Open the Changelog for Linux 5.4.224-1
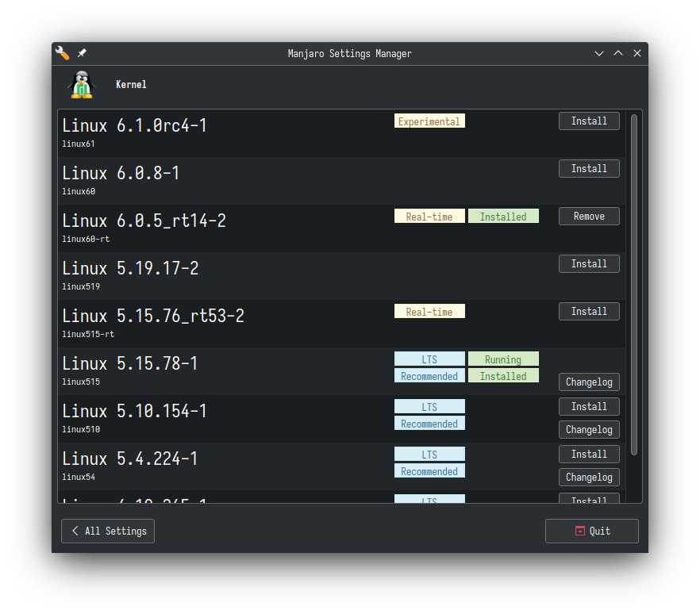 click(589, 477)
